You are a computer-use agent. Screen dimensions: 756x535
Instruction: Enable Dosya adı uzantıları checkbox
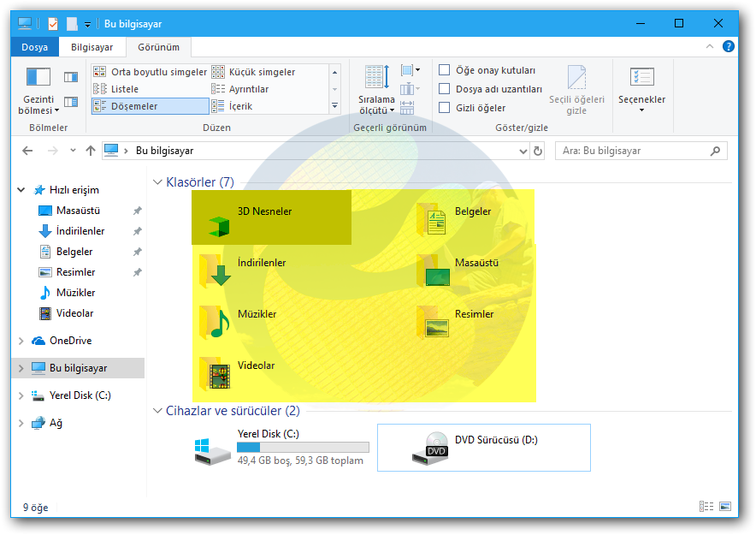click(444, 89)
